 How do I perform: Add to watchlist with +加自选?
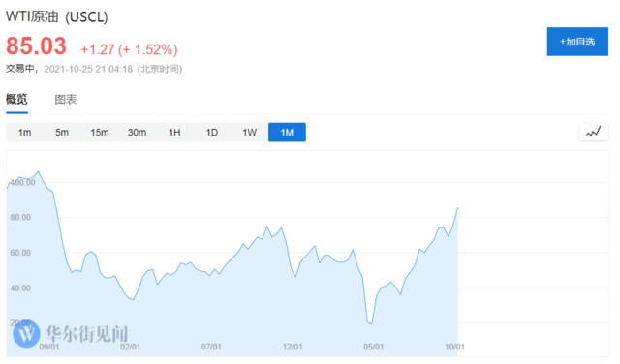[x=577, y=42]
